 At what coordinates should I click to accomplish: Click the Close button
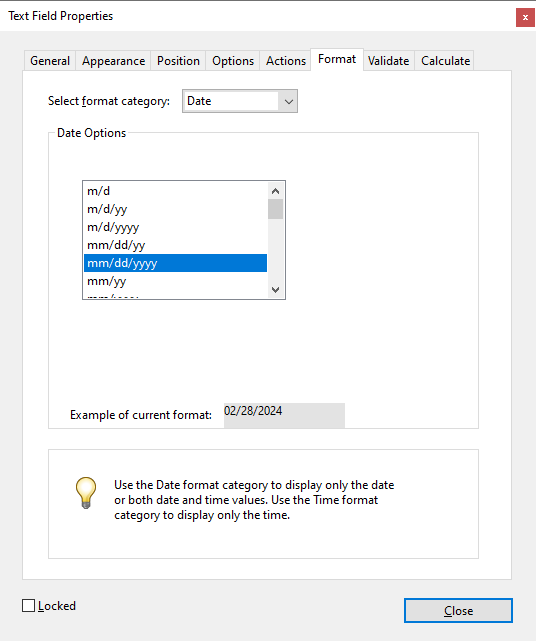pyautogui.click(x=458, y=610)
